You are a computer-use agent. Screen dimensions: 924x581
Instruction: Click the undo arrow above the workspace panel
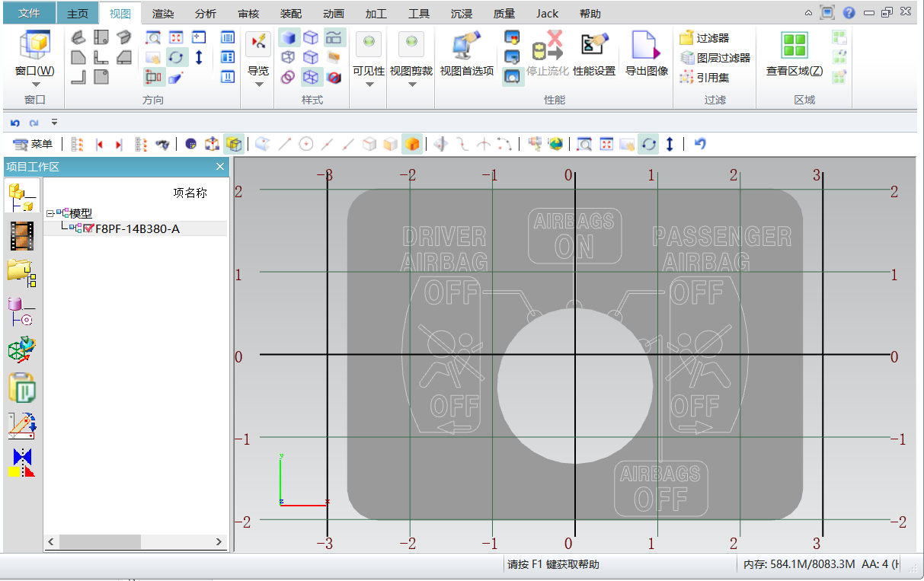(x=14, y=122)
